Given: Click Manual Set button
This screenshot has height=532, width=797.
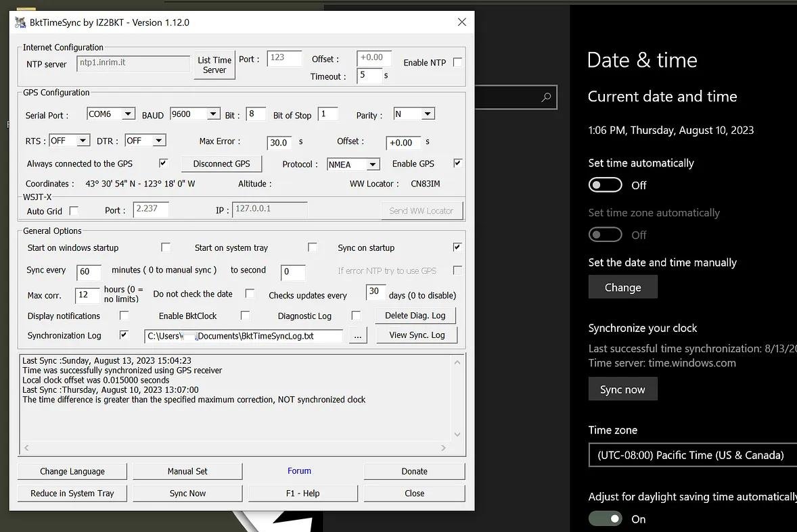Looking at the screenshot, I should (x=187, y=471).
